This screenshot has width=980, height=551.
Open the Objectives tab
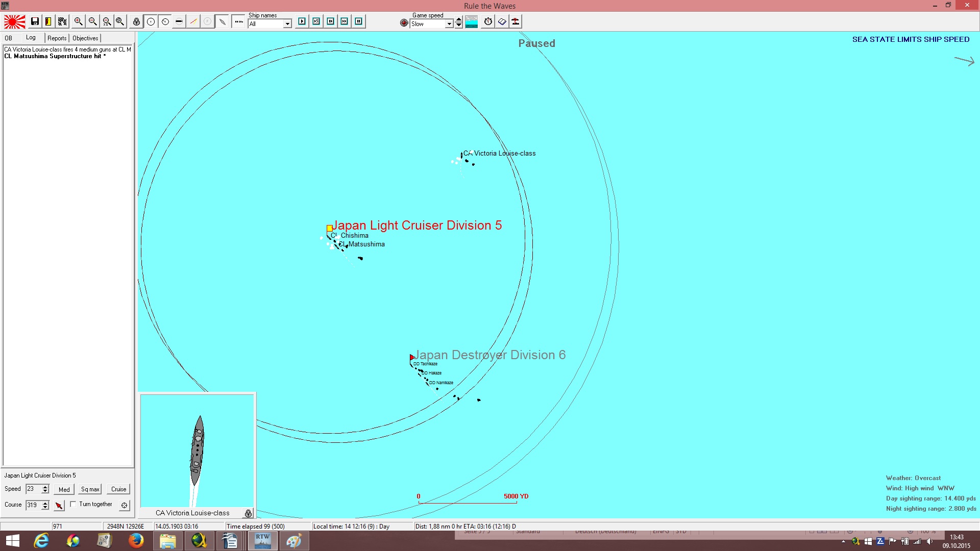point(85,38)
